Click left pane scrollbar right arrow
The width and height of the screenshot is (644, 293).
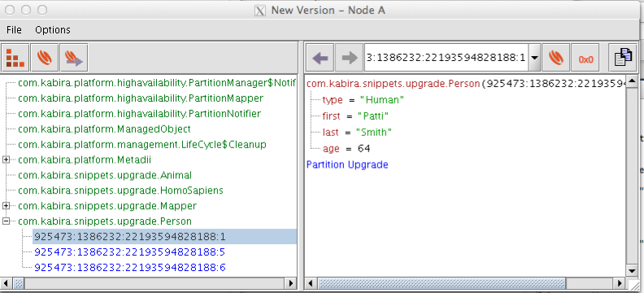291,282
